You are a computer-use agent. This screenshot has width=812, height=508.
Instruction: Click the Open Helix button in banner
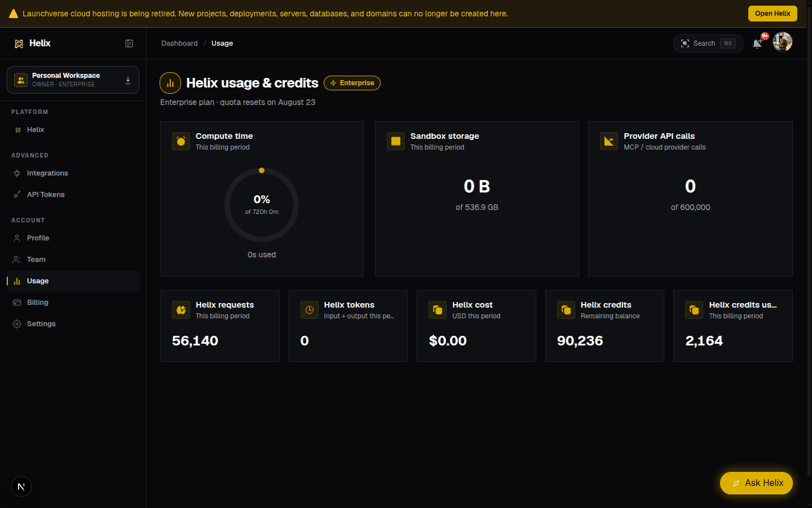click(773, 14)
